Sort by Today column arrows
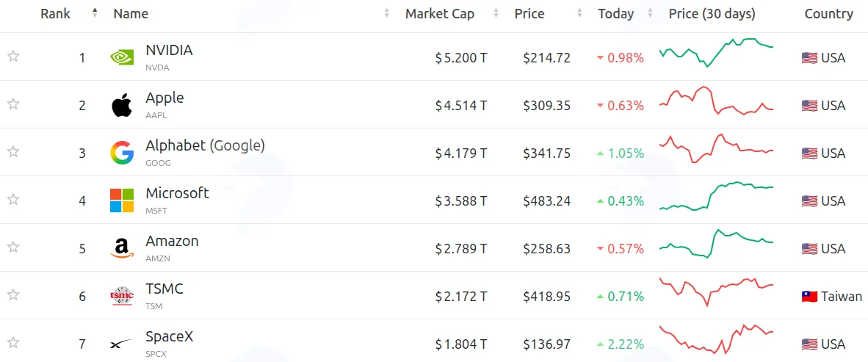 coord(650,13)
